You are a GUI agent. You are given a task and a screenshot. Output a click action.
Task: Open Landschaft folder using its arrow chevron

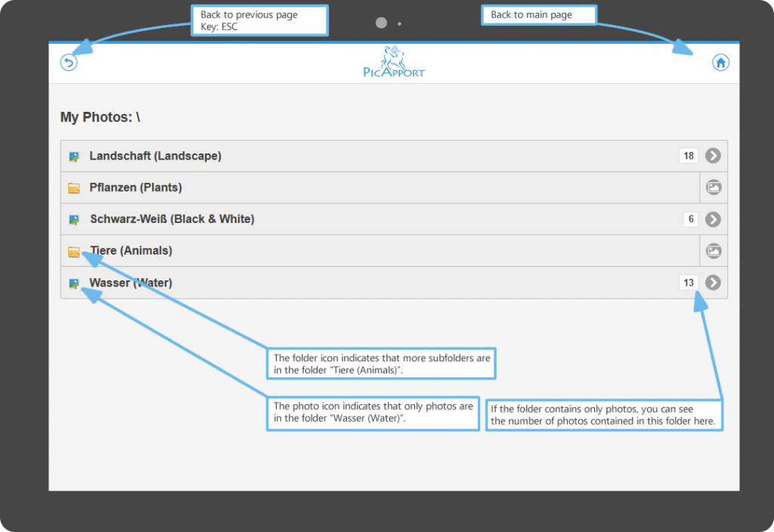(713, 156)
